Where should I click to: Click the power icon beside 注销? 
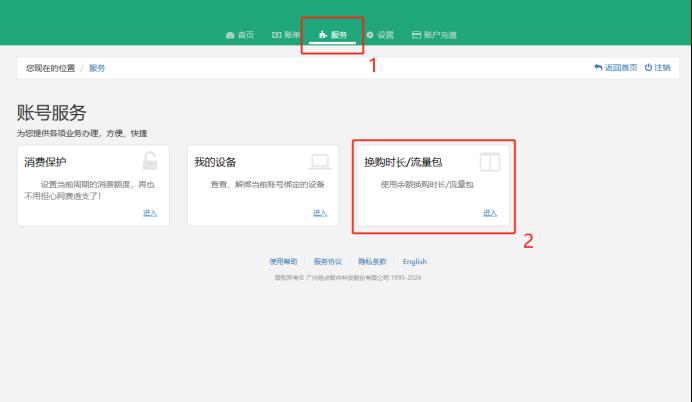pyautogui.click(x=648, y=68)
